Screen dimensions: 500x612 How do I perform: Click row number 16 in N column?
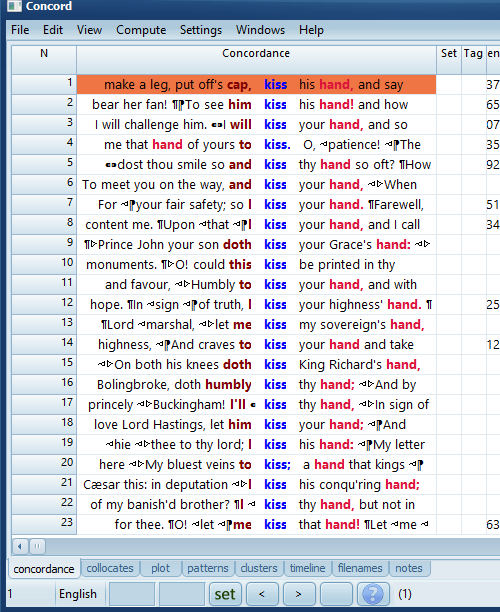pyautogui.click(x=44, y=383)
